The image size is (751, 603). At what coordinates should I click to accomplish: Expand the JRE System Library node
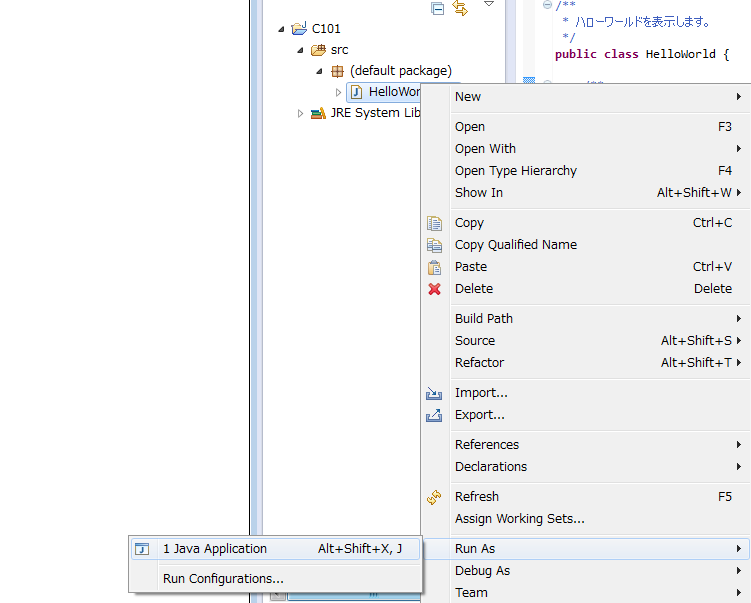pos(300,114)
